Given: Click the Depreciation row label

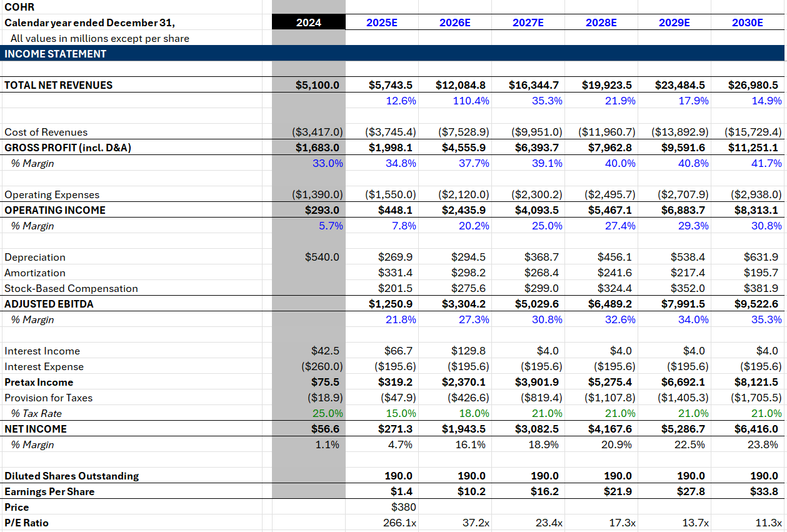Looking at the screenshot, I should [35, 257].
